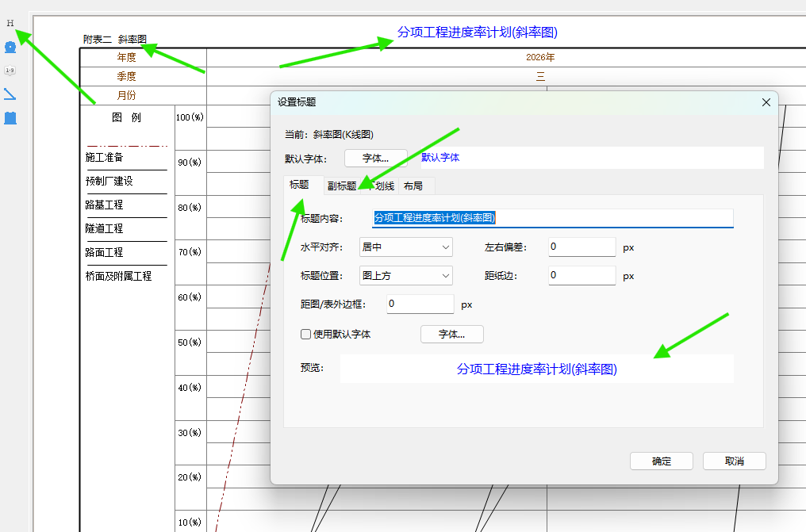The width and height of the screenshot is (806, 532).
Task: Confirm with the 确定 button
Action: (x=662, y=461)
